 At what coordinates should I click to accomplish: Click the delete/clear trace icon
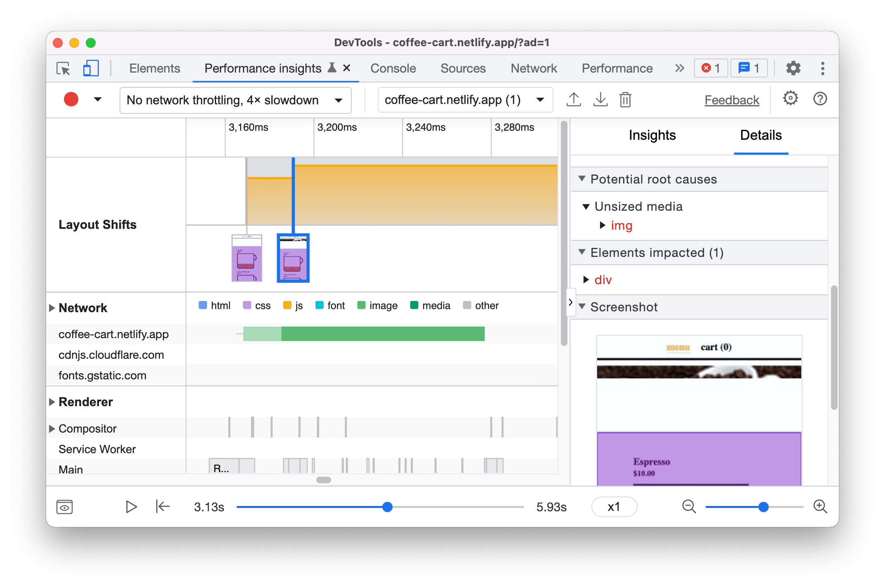(625, 100)
